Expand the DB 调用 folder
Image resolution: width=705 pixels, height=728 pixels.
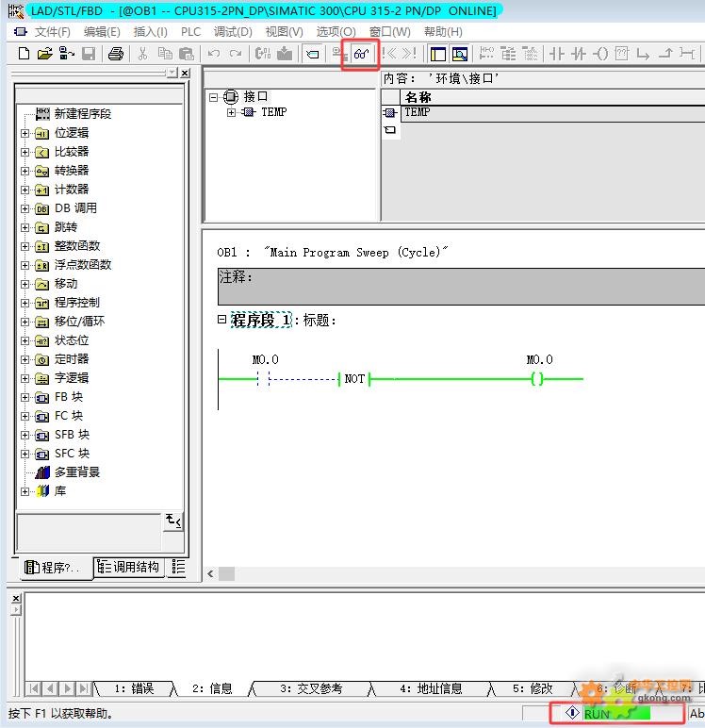point(25,209)
